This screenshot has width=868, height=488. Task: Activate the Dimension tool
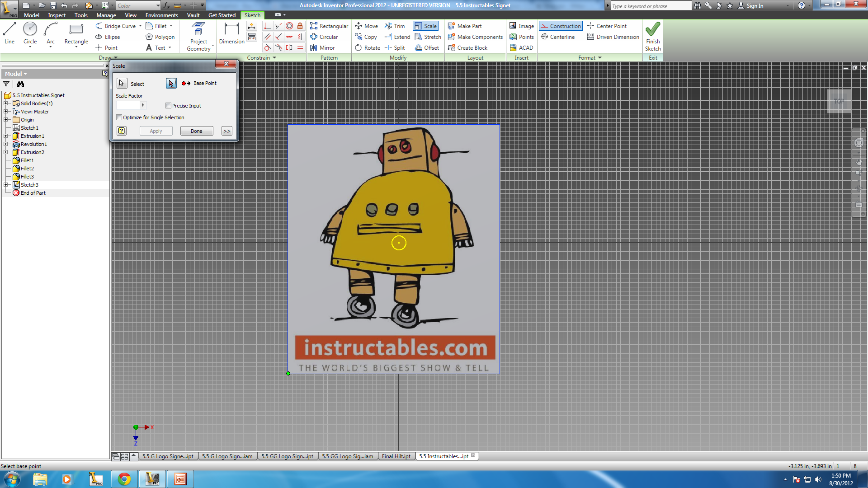231,33
